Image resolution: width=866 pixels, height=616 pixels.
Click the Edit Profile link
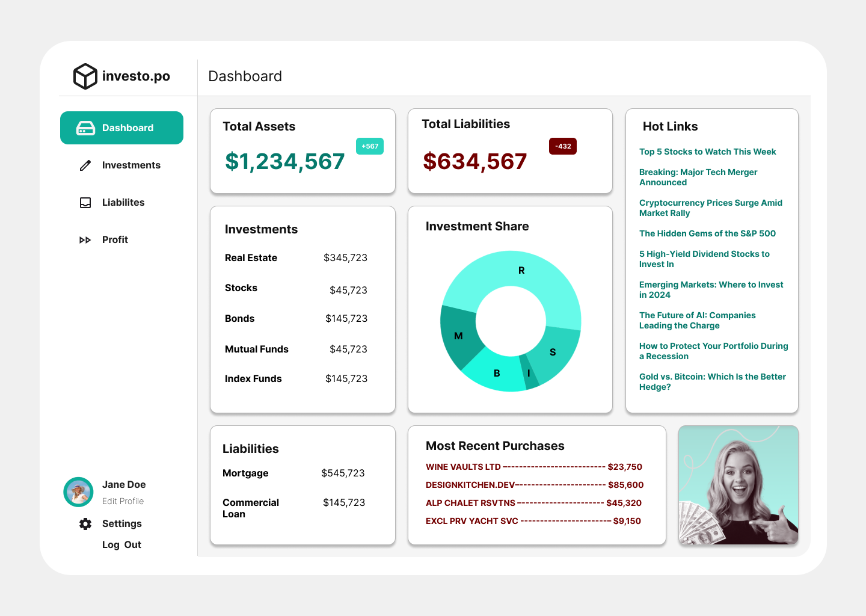click(x=123, y=501)
